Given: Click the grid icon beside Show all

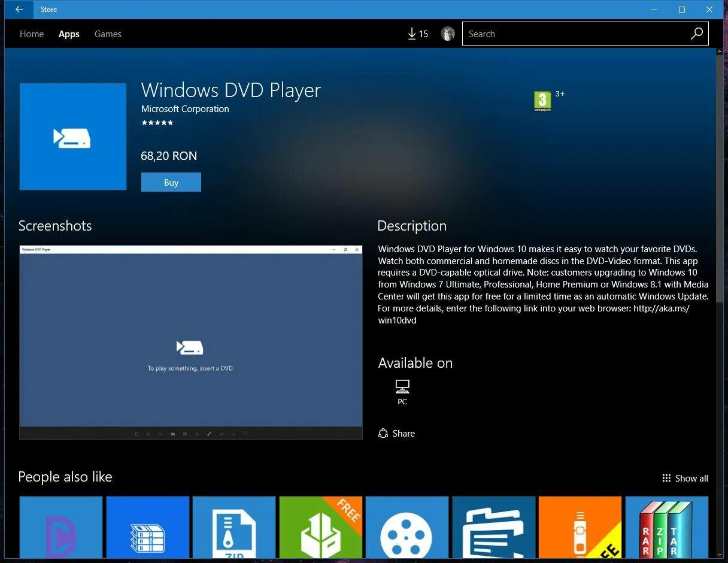Looking at the screenshot, I should tap(666, 478).
